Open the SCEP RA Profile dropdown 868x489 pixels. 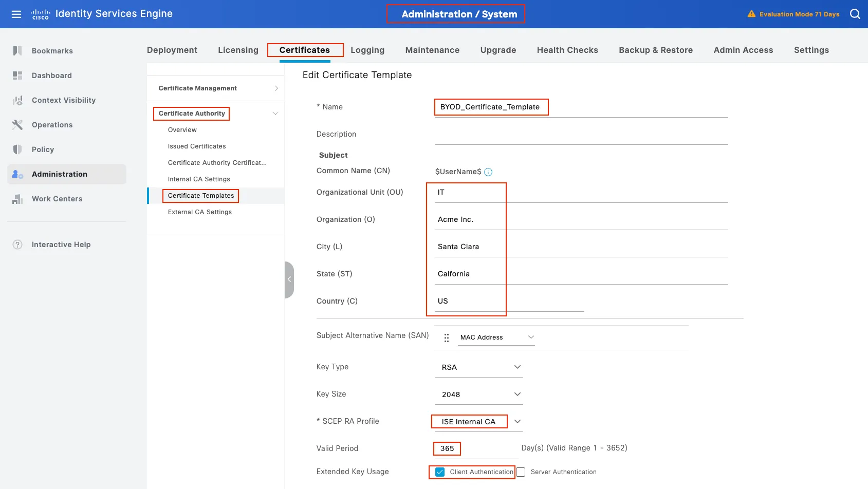(x=479, y=422)
